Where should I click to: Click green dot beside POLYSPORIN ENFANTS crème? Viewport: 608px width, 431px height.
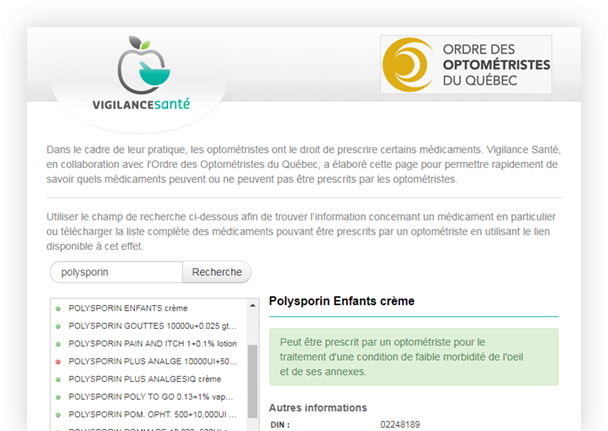58,309
